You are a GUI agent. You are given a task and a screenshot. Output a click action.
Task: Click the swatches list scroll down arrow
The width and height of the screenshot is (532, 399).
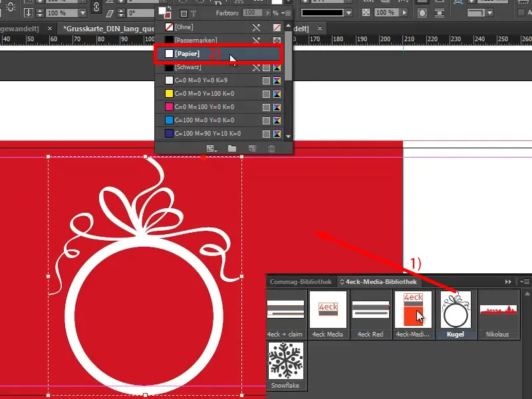click(289, 136)
